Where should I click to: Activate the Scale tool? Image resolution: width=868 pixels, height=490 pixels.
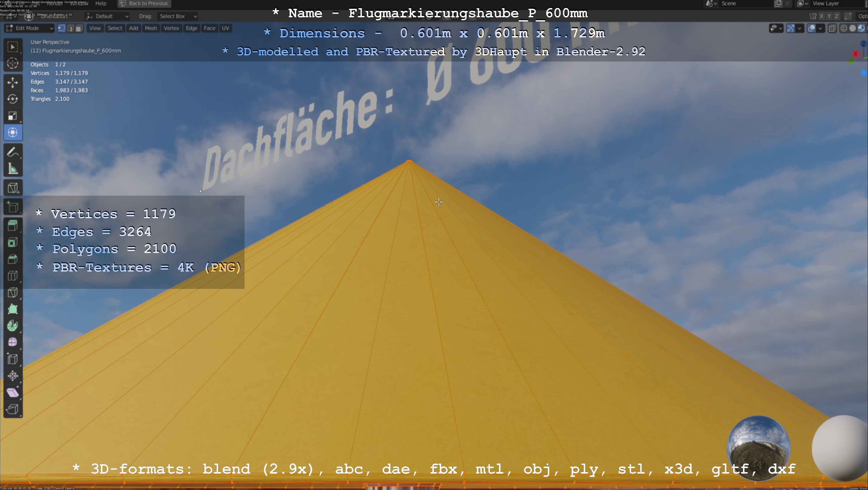tap(13, 116)
